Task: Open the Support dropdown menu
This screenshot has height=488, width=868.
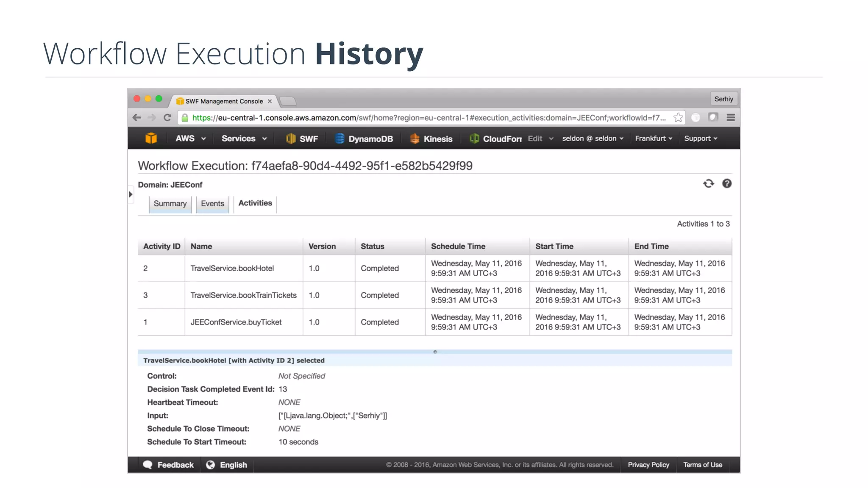Action: pyautogui.click(x=701, y=139)
